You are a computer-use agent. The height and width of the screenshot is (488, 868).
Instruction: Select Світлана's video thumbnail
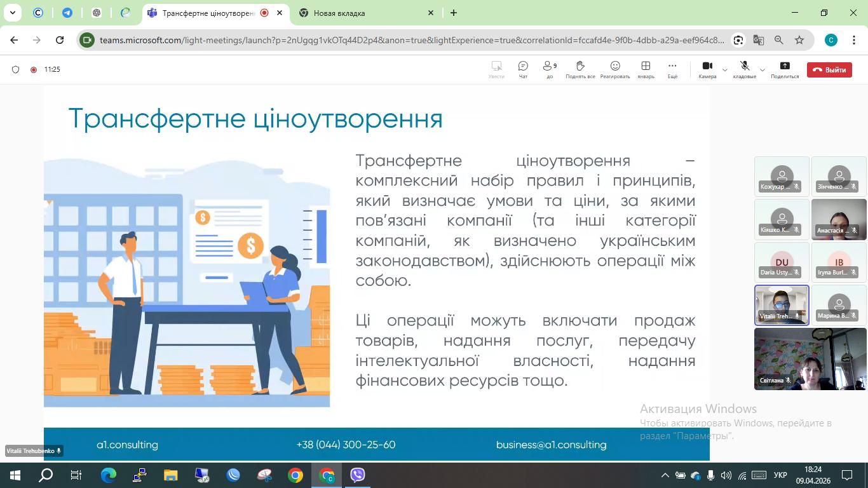810,359
